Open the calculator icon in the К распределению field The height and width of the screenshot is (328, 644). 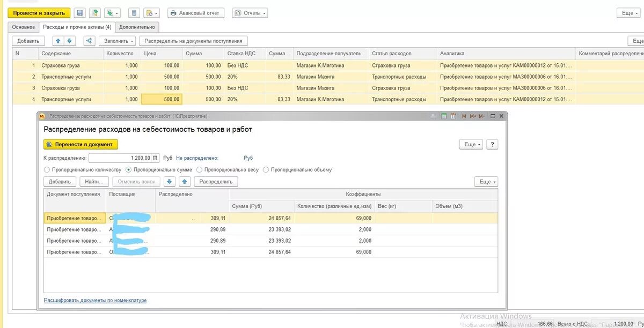pos(156,158)
